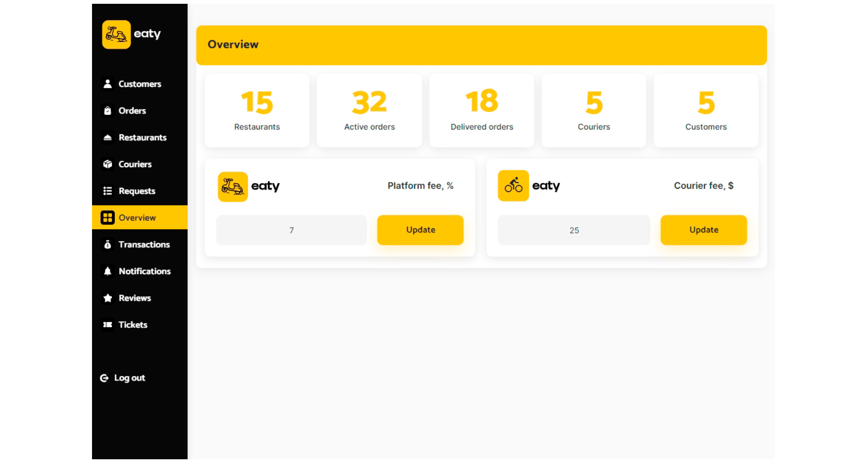Click the Overview page heading
Screen dimensions: 868x464
click(x=233, y=45)
